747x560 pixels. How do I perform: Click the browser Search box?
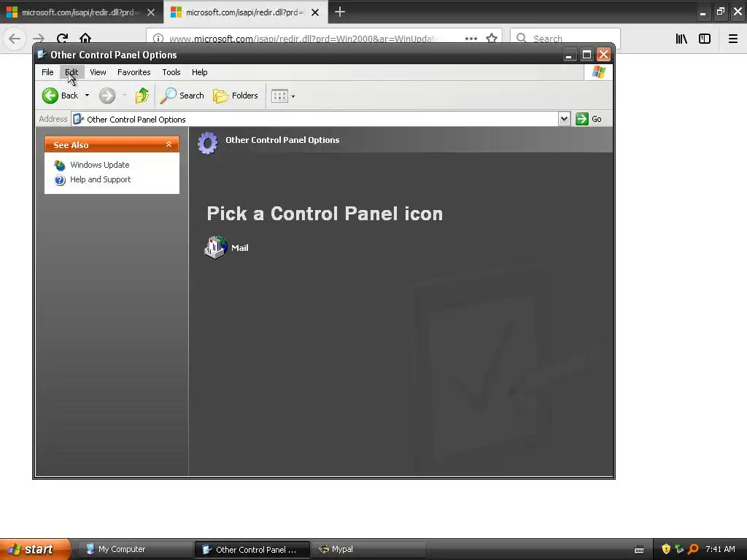[x=565, y=38]
